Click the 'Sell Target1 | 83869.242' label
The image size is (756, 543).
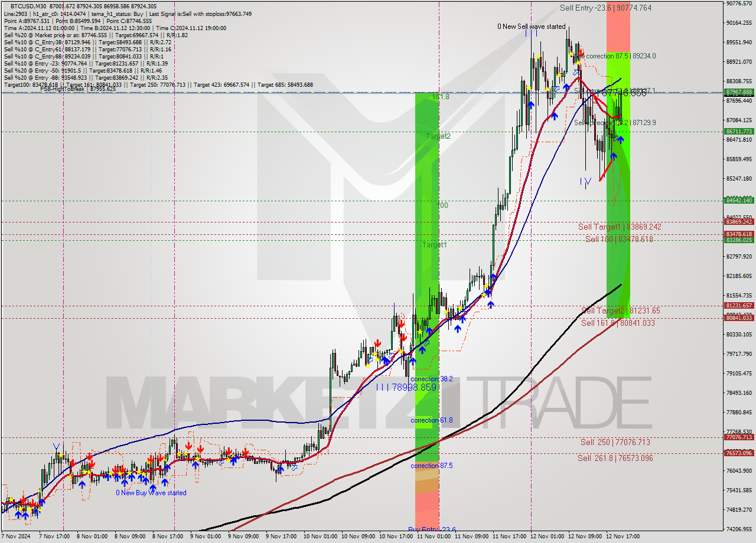[620, 227]
